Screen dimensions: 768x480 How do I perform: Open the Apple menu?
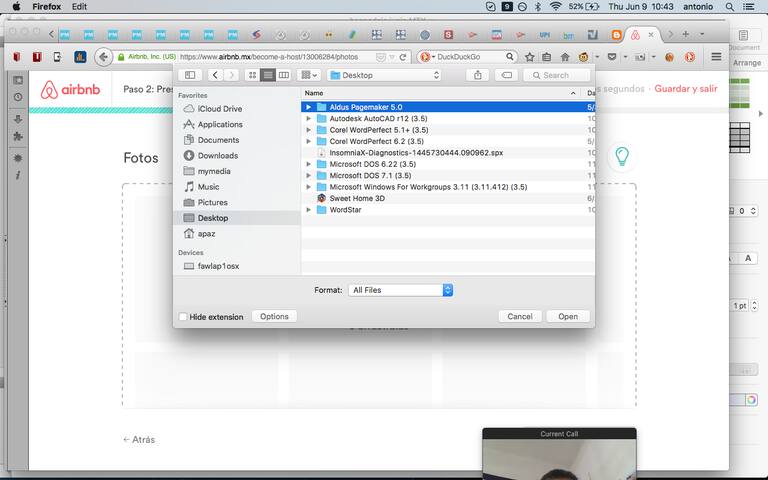pyautogui.click(x=16, y=7)
